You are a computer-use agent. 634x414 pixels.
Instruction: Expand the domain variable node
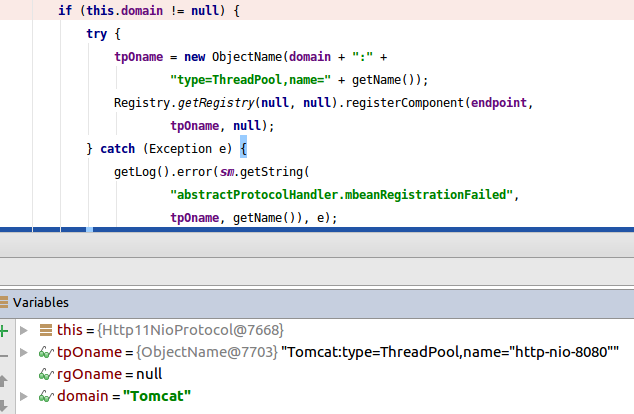pyautogui.click(x=24, y=396)
